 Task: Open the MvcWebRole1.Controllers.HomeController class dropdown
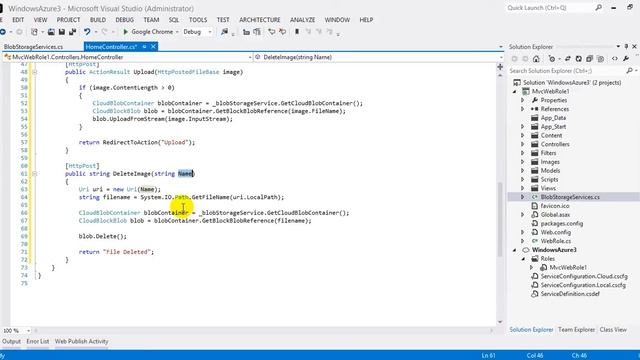pos(250,58)
